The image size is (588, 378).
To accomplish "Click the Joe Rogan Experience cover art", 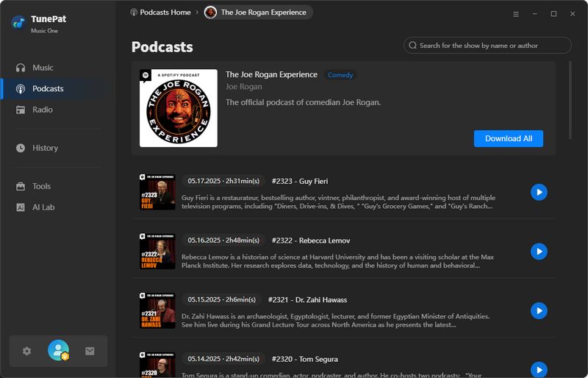I will click(x=179, y=108).
